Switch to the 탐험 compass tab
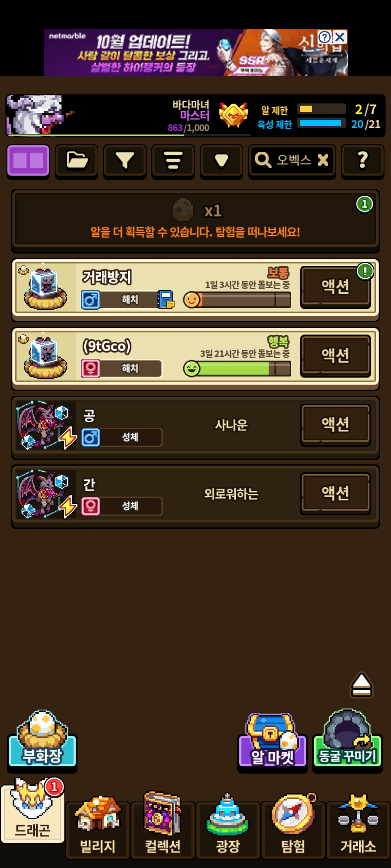This screenshot has width=391, height=868. [x=293, y=828]
